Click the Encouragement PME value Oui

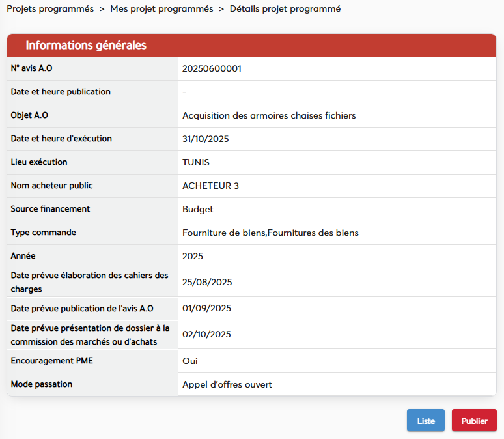tap(190, 361)
